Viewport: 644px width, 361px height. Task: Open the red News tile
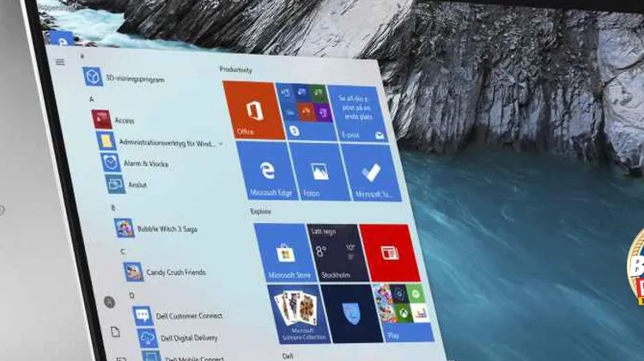pos(390,253)
